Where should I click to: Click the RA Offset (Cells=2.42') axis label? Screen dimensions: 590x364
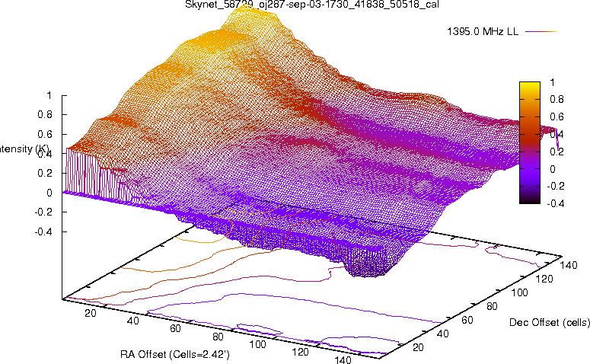(175, 354)
